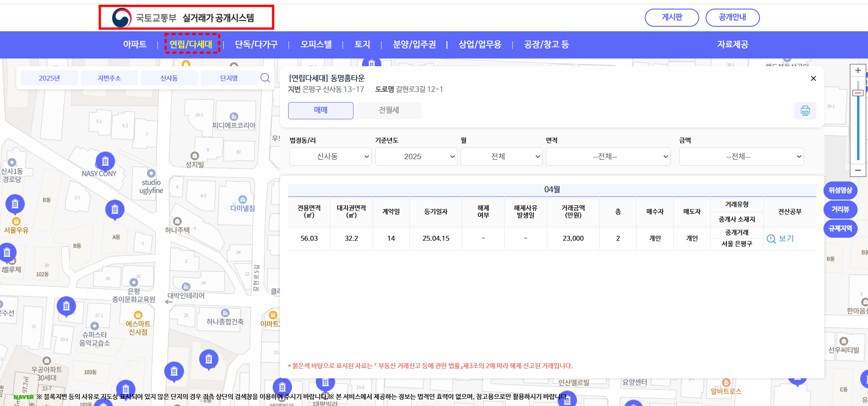Click the 성지빌 map place icon
Screen dimensions: 868x406
coord(195,156)
